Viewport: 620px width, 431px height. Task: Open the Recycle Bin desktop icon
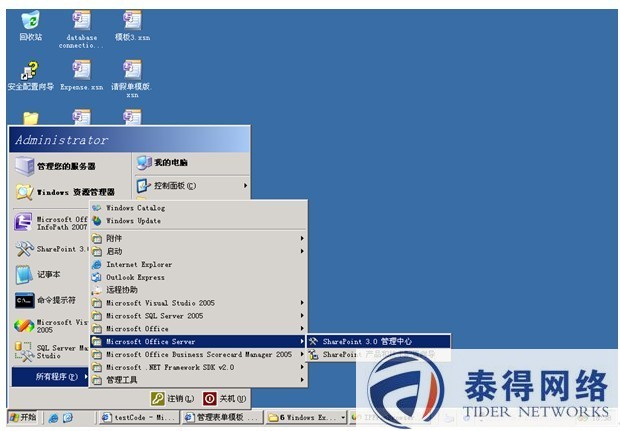[30, 26]
